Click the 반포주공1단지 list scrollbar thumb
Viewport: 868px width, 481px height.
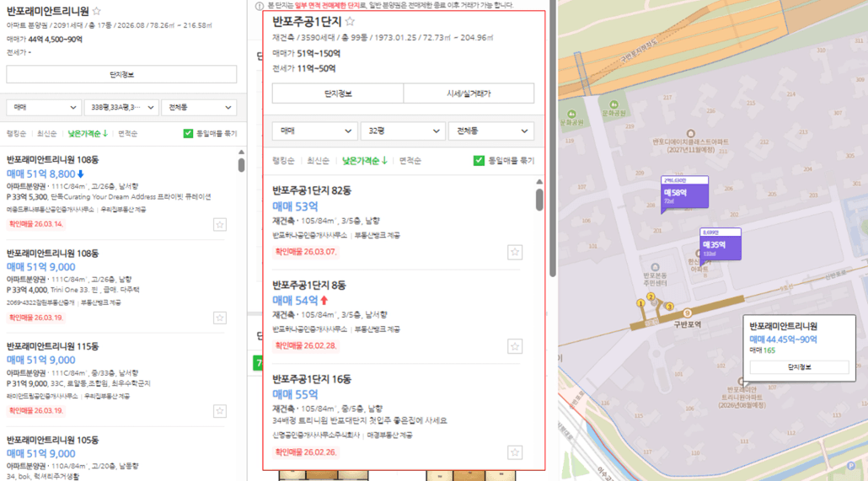click(539, 200)
